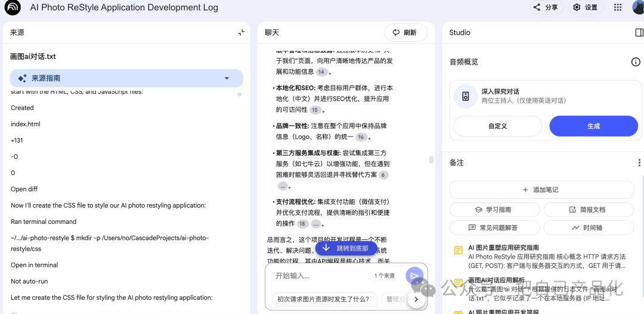Click the 1 个来源 source count label

click(385, 276)
